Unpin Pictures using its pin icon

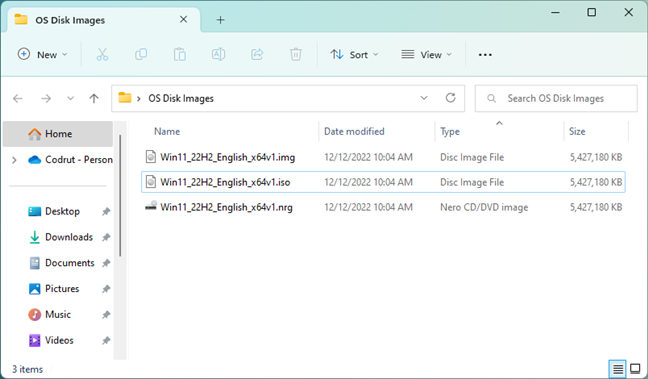106,289
